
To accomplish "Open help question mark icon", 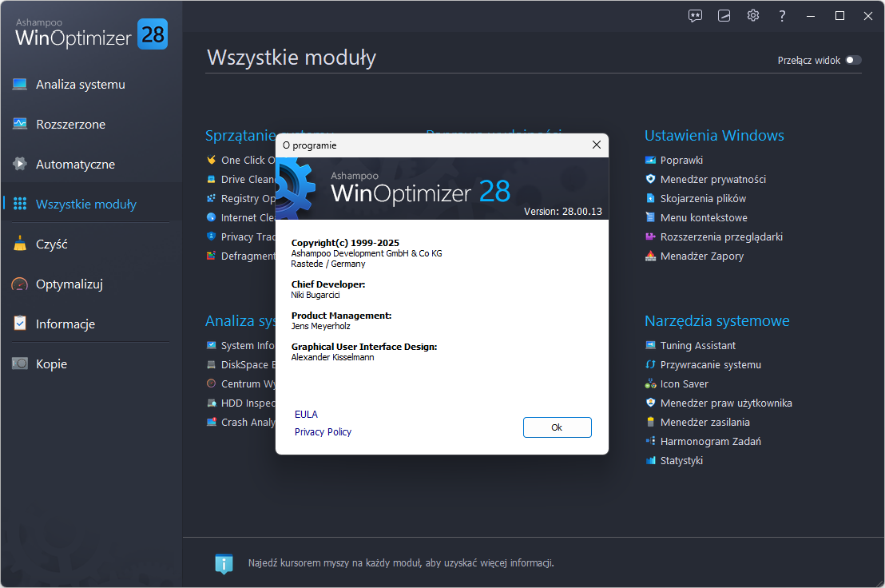I will [x=782, y=16].
